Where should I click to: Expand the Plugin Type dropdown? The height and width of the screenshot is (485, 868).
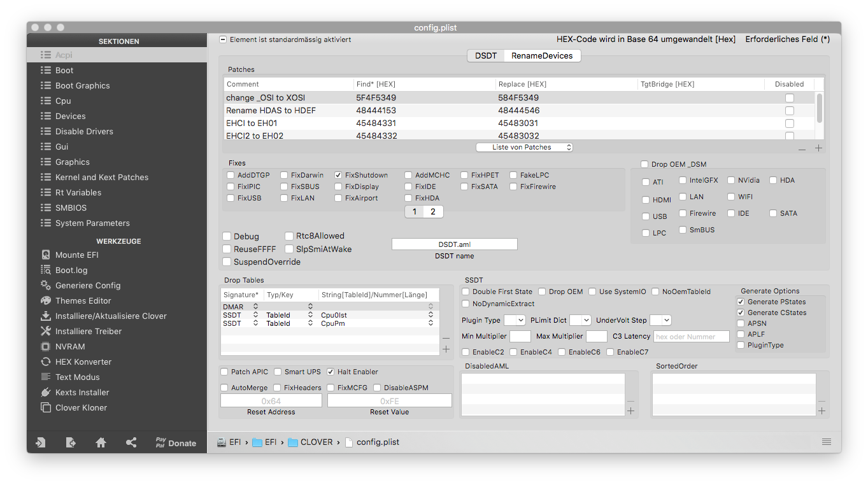click(515, 320)
